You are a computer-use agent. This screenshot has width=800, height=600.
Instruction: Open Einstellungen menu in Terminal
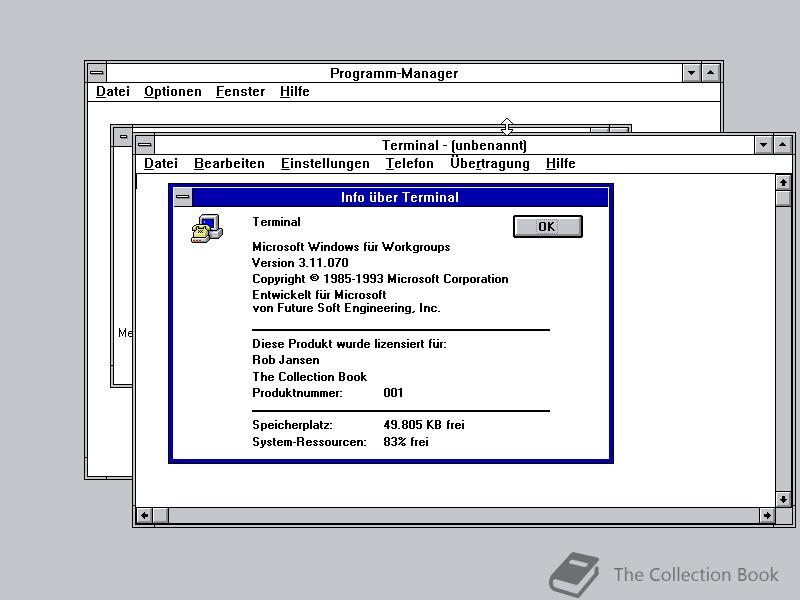click(325, 163)
